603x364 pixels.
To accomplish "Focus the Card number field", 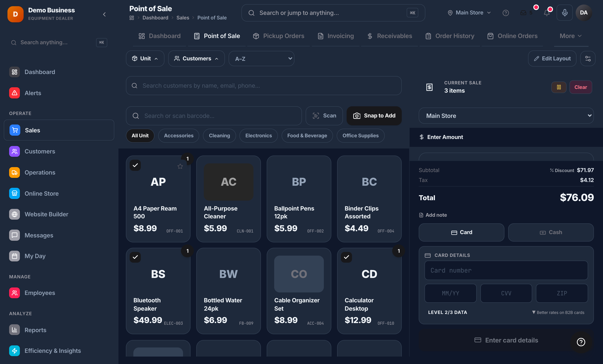I will click(x=506, y=270).
